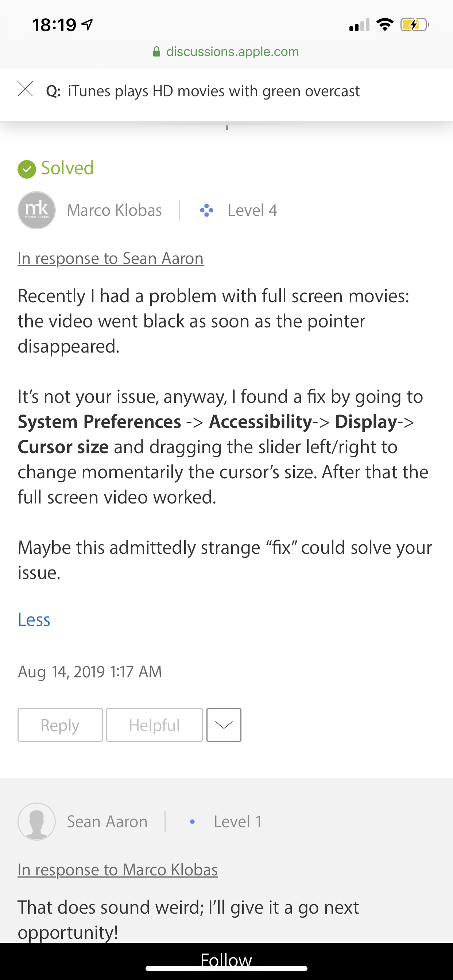
Task: Expand the dropdown arrow beside Helpful
Action: 224,725
